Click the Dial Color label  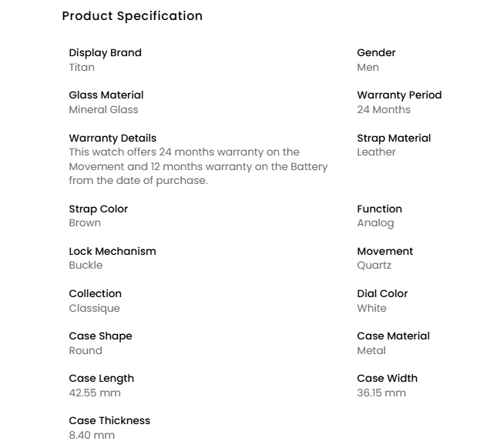[x=382, y=294]
